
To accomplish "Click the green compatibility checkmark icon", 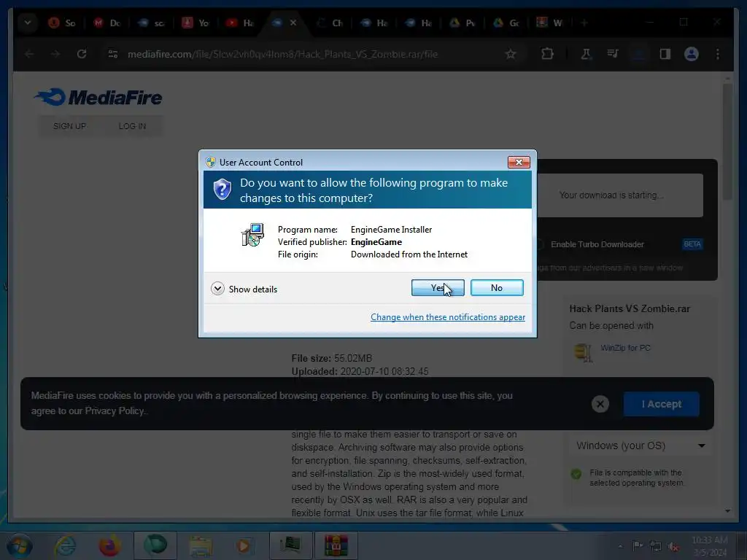I will point(576,474).
